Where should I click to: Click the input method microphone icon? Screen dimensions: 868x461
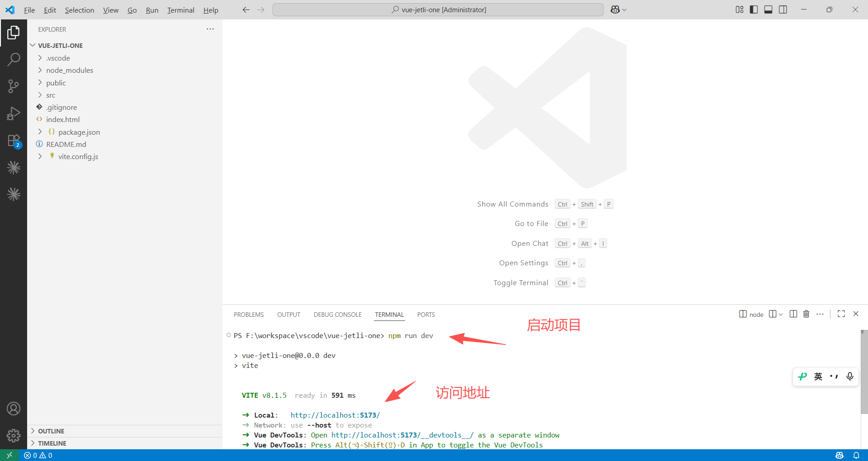[x=850, y=376]
